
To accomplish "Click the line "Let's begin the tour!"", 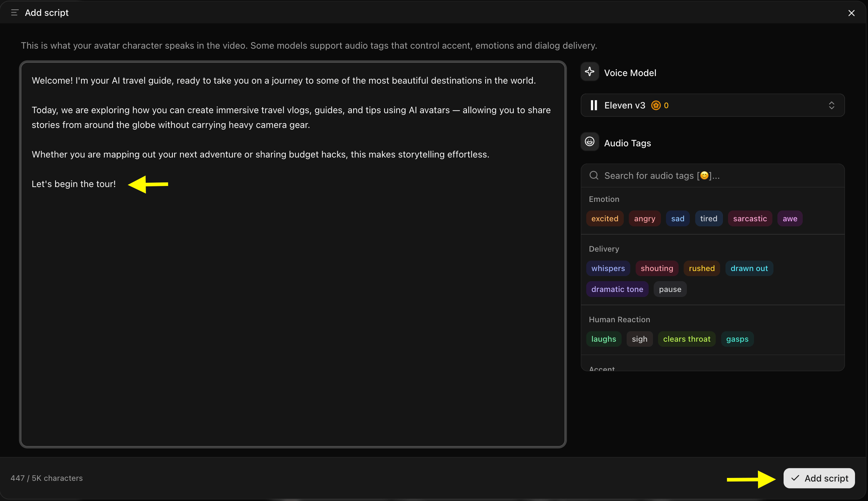I will (74, 184).
